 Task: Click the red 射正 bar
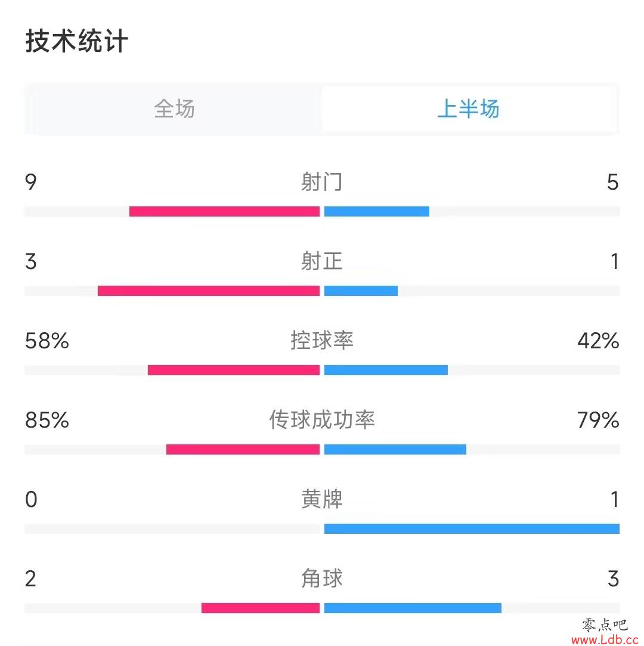point(209,291)
